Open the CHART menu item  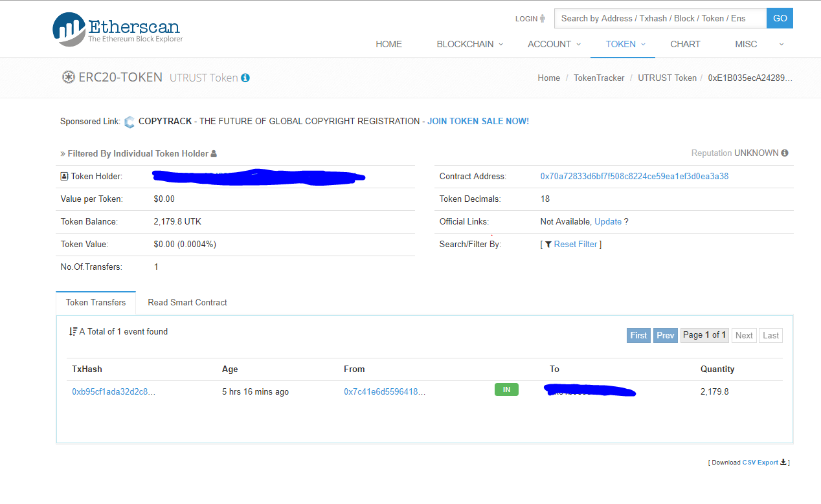(685, 44)
